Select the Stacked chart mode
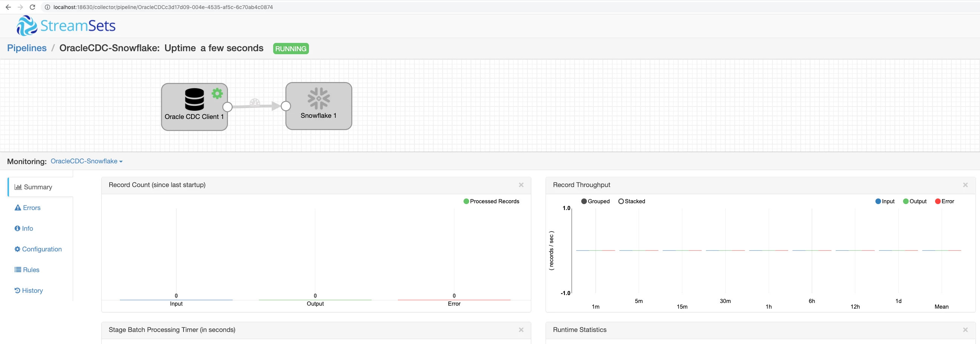The image size is (980, 344). pyautogui.click(x=631, y=201)
